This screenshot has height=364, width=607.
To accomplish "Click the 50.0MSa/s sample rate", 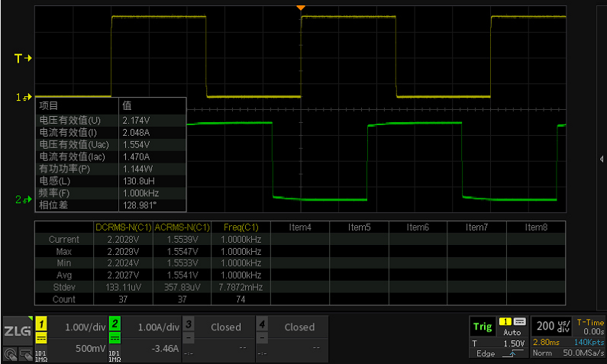I will pyautogui.click(x=583, y=353).
